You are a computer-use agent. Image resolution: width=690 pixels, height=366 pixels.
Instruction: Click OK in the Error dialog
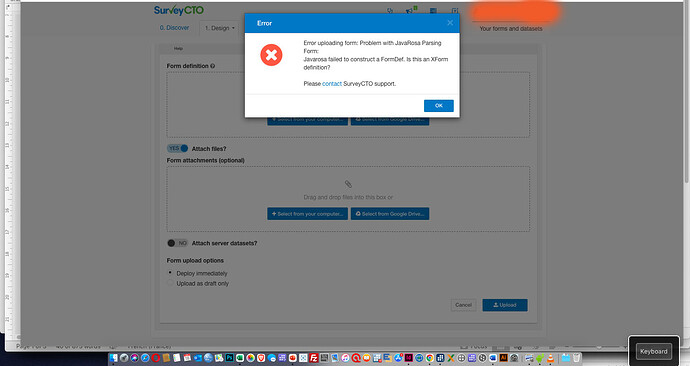tap(439, 106)
